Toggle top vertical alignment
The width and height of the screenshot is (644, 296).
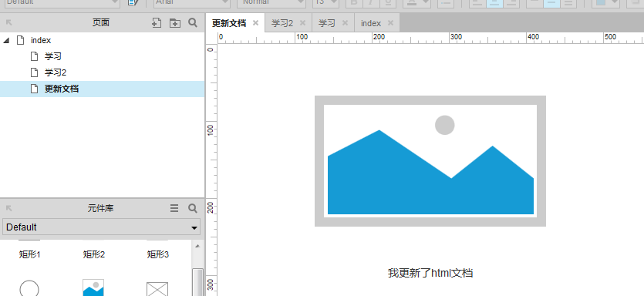coord(534,3)
